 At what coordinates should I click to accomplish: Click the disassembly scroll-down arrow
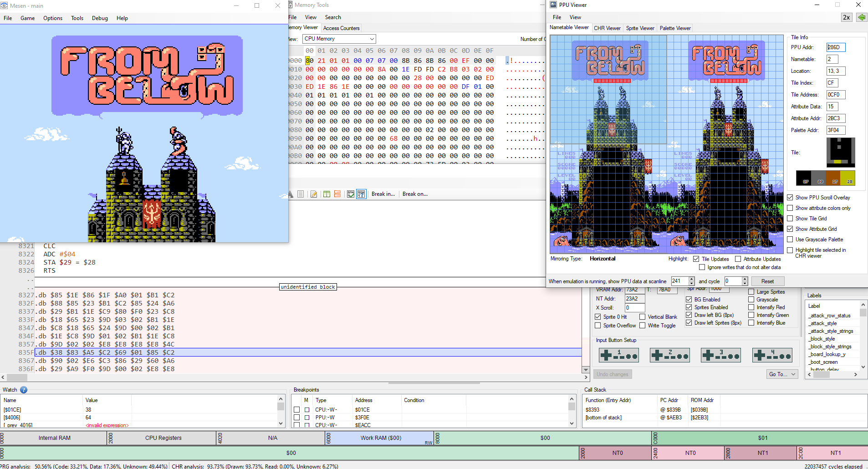[x=586, y=370]
